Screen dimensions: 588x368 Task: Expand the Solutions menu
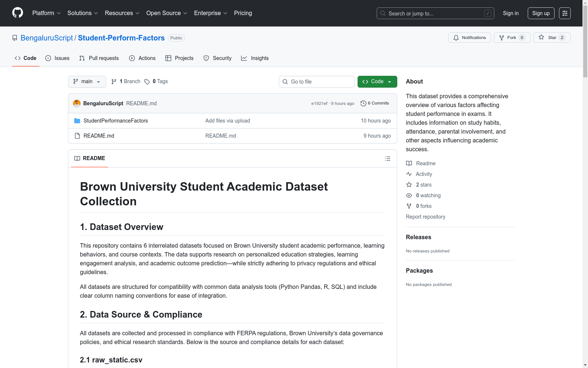[x=83, y=13]
